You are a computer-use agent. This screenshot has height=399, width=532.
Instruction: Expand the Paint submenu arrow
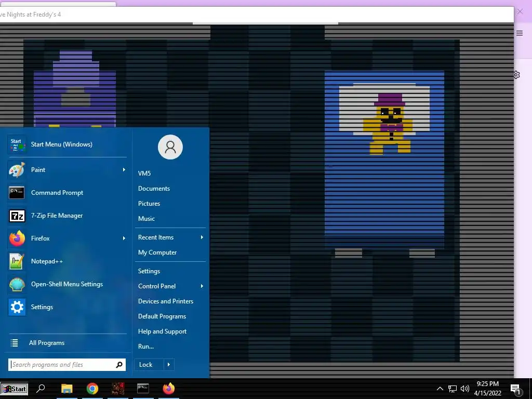coord(124,170)
